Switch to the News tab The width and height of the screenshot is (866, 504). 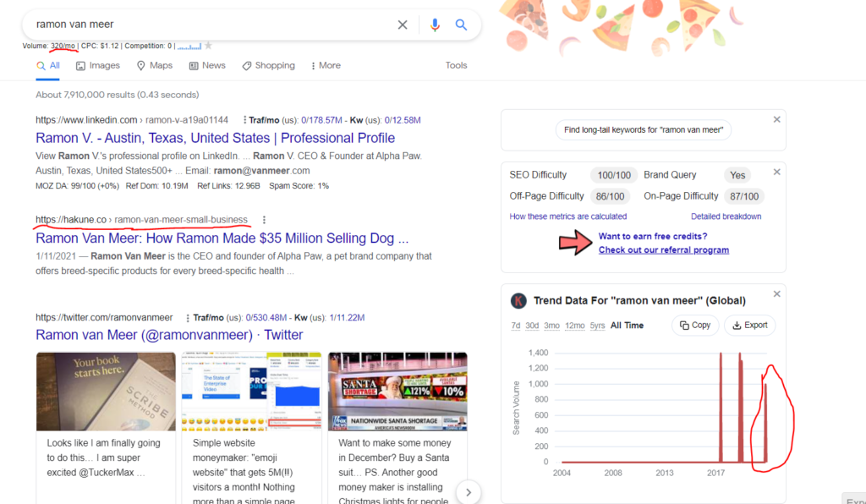207,65
